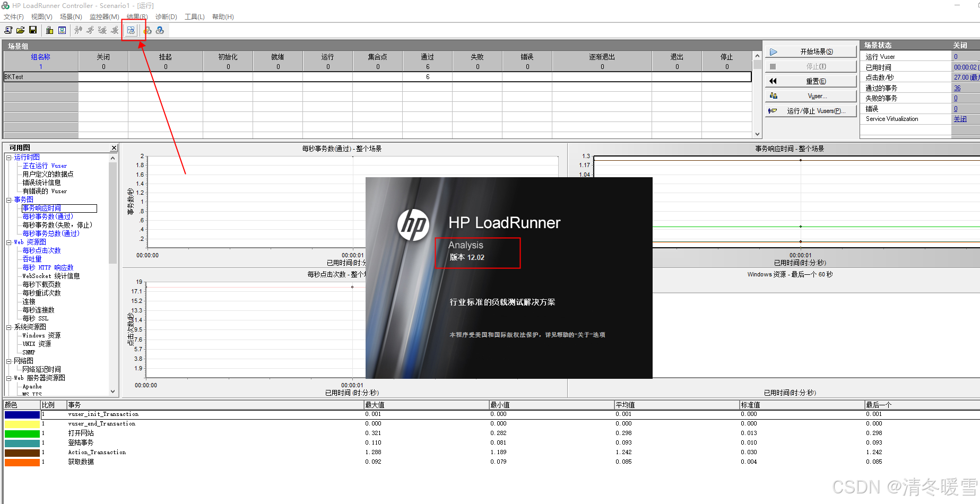Click teal swatch for 登陆事务
Screen dimensions: 980x504
click(22, 443)
